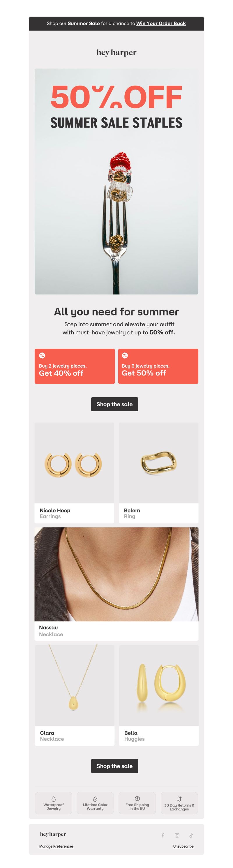Follow the Win Your Order Back link
The height and width of the screenshot is (868, 233).
coord(161,23)
